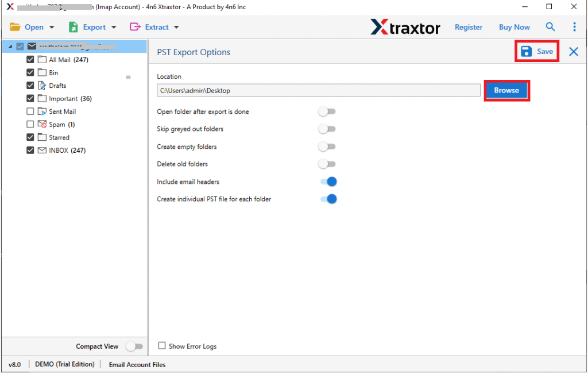Toggle the Compact View switch
588x374 pixels.
coord(135,346)
